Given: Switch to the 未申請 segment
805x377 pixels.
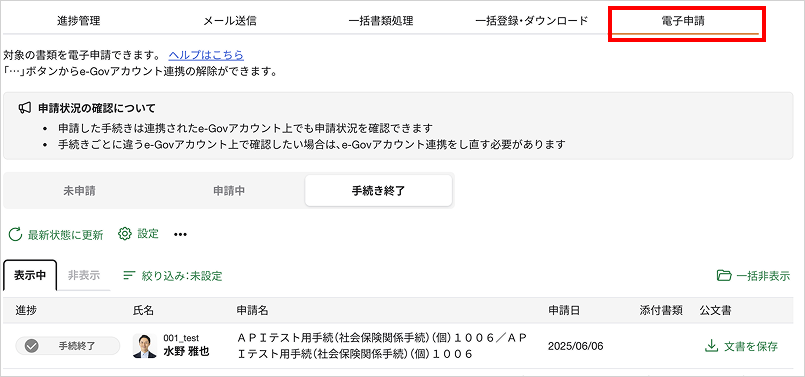Looking at the screenshot, I should [x=80, y=191].
